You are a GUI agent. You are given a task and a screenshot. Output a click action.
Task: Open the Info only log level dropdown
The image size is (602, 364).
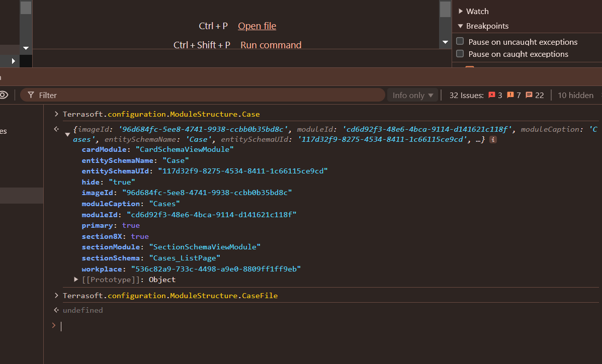[413, 95]
